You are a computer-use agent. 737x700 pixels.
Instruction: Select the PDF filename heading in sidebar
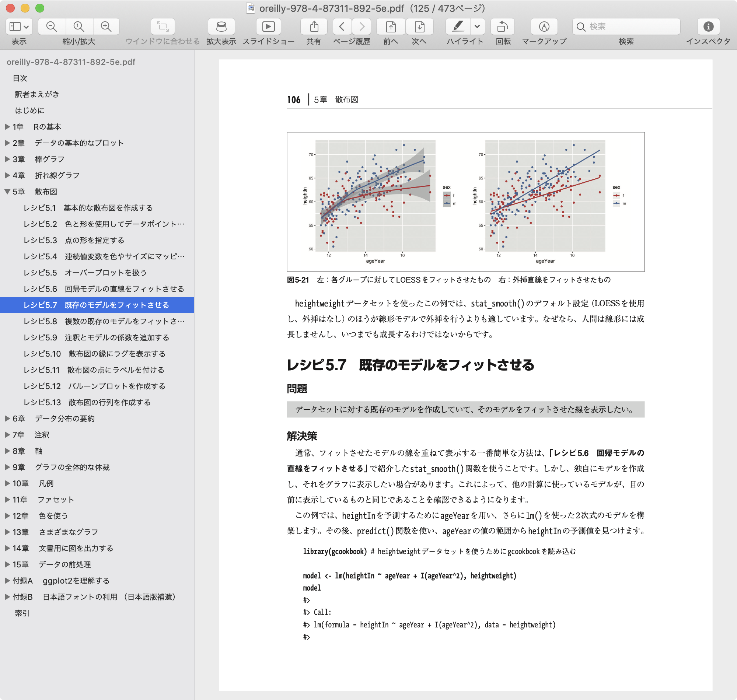(71, 62)
